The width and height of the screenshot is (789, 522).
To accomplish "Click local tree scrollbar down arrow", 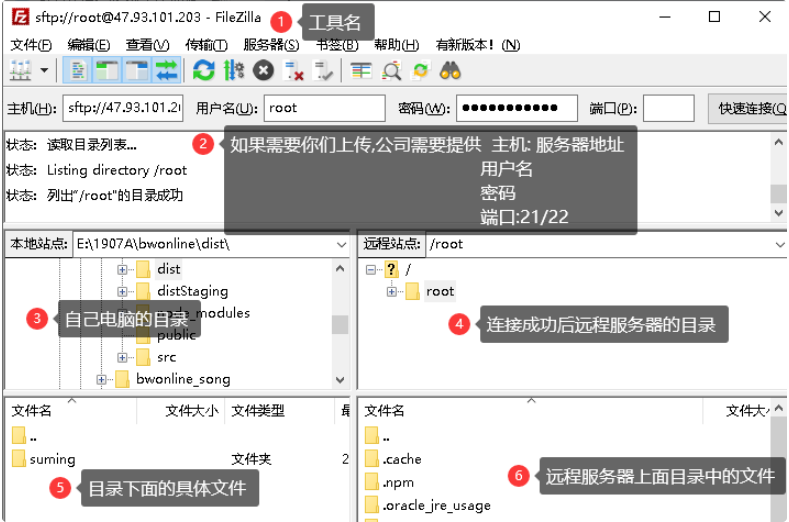I will [340, 380].
